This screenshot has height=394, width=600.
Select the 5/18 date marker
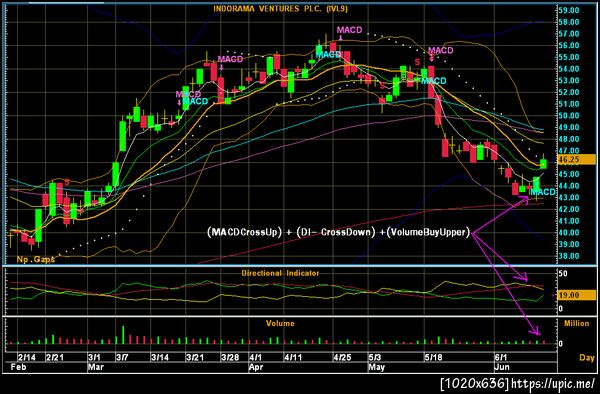tap(434, 358)
